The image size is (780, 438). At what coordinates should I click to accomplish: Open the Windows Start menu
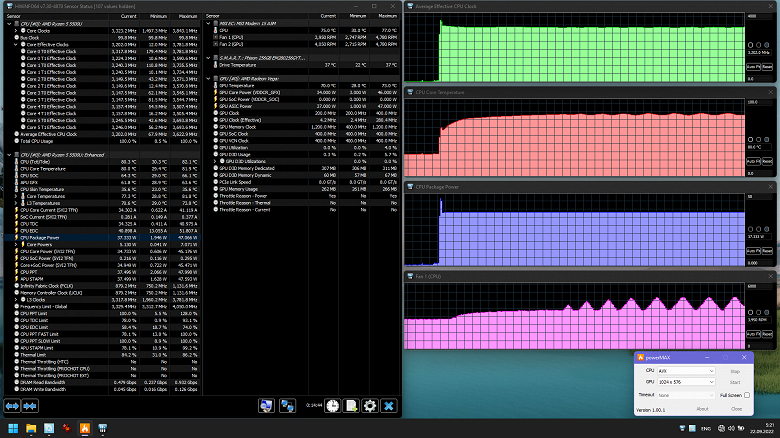tap(14, 429)
